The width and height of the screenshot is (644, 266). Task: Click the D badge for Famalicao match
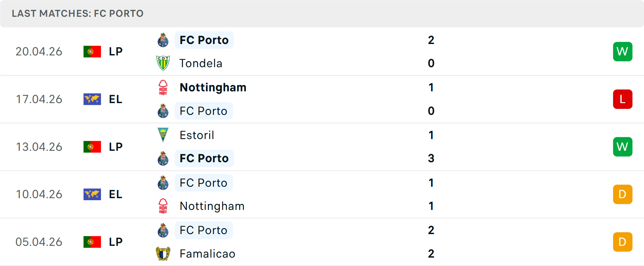click(623, 242)
